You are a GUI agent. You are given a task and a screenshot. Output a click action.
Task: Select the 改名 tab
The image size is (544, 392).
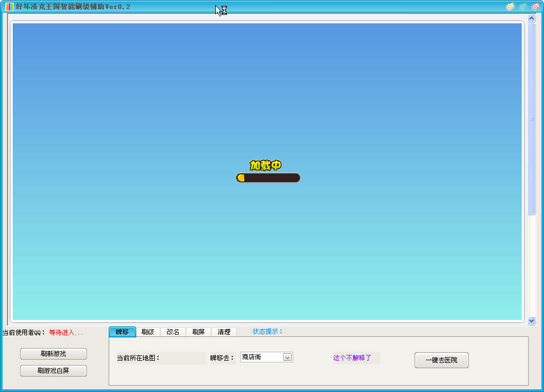[173, 332]
